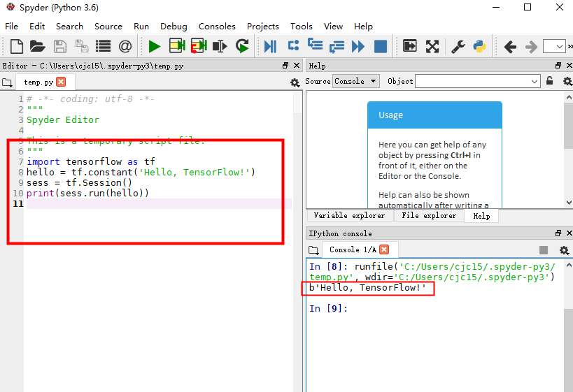Open the Consoles menu
The height and width of the screenshot is (392, 573).
click(x=217, y=27)
